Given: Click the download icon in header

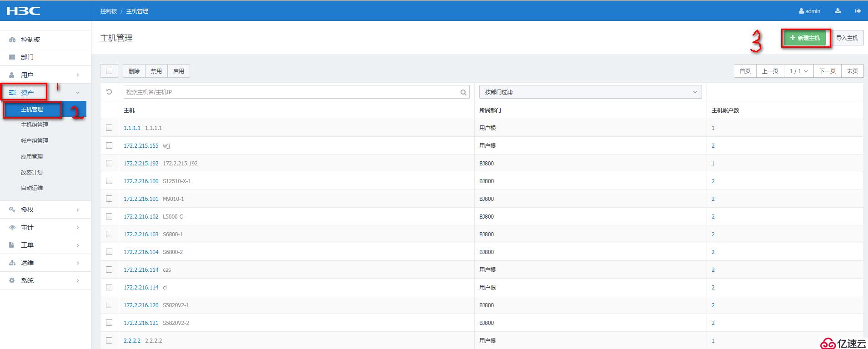Looking at the screenshot, I should [x=838, y=11].
